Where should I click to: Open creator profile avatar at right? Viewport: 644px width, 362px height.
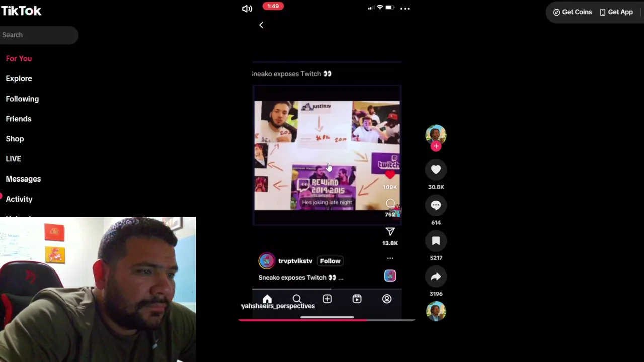tap(436, 135)
